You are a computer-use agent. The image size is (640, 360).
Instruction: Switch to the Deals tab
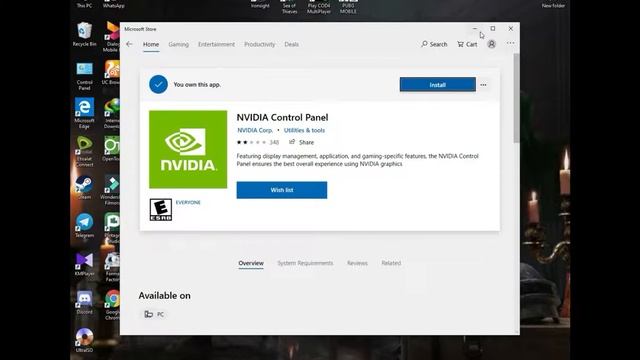291,44
